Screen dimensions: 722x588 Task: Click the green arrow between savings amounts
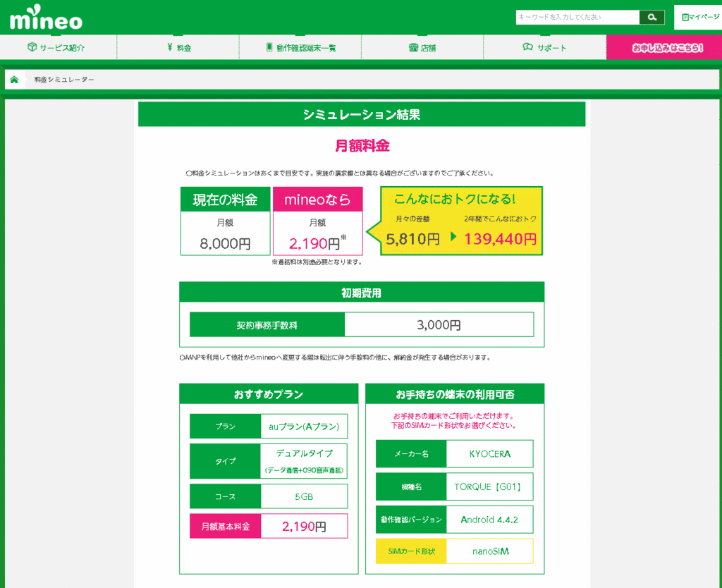point(453,237)
